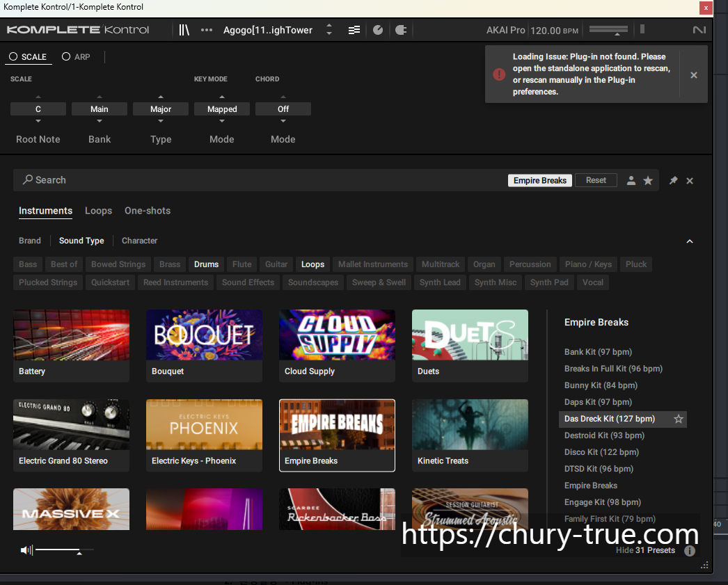Click Hide 31 Presets link
The height and width of the screenshot is (585, 728).
(645, 550)
